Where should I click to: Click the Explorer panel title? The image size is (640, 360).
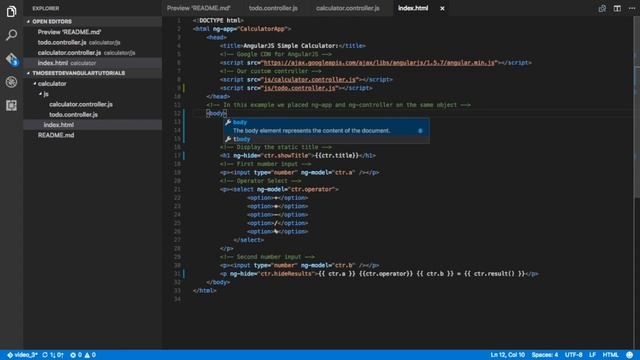(46, 8)
